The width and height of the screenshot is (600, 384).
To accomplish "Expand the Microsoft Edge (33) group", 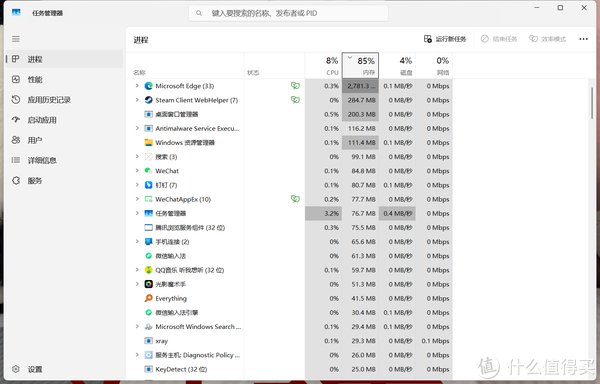I will coord(137,86).
